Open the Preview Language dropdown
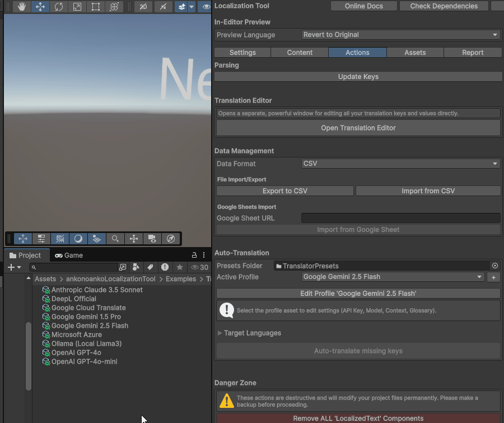This screenshot has width=504, height=423. tap(400, 34)
